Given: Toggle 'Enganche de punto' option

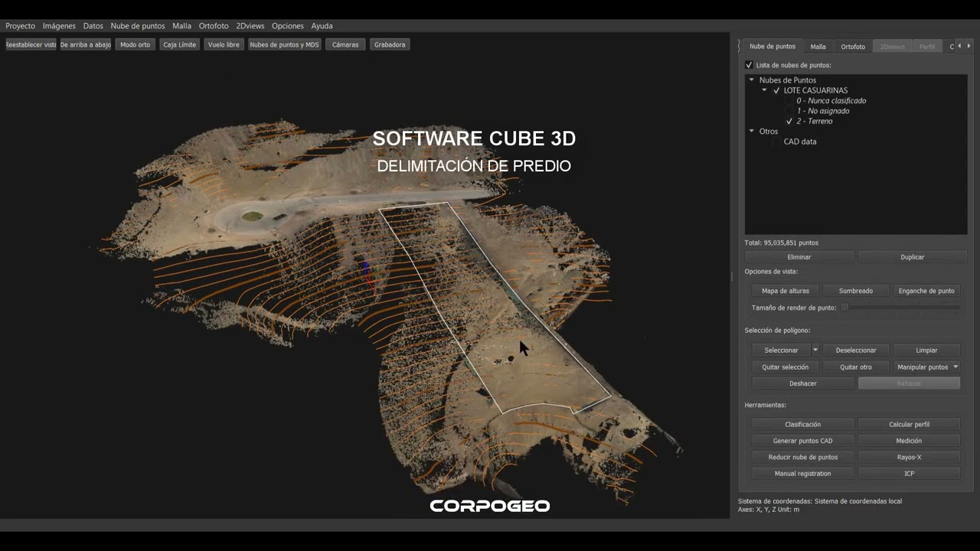Looking at the screenshot, I should point(926,291).
